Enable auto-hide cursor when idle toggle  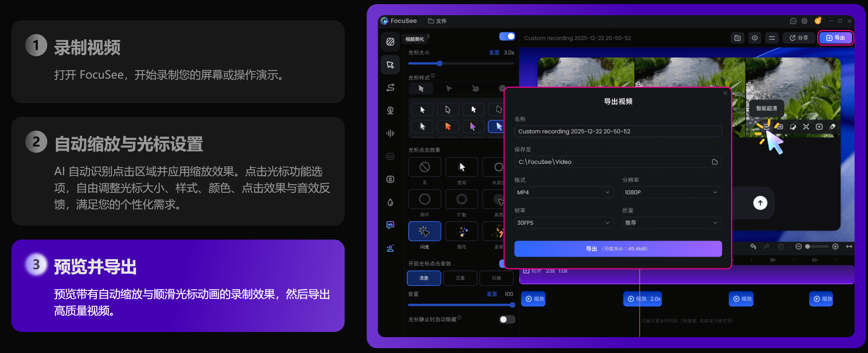[507, 320]
